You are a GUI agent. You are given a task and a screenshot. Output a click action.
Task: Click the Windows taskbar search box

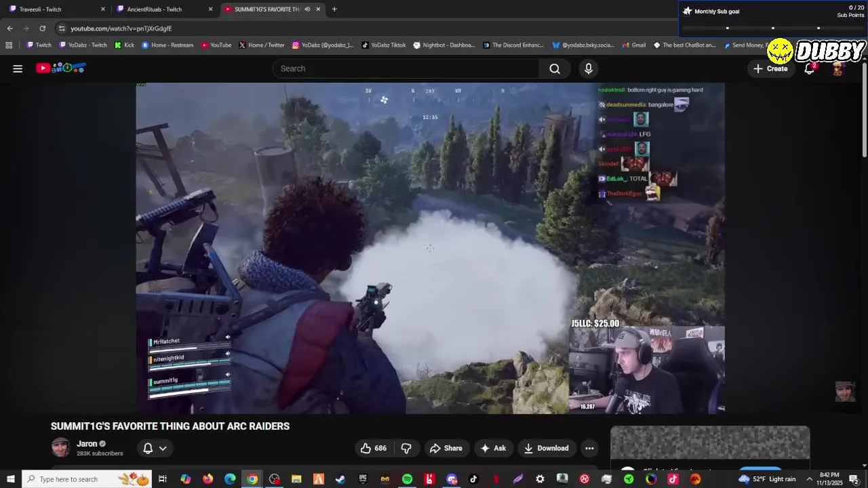click(87, 479)
